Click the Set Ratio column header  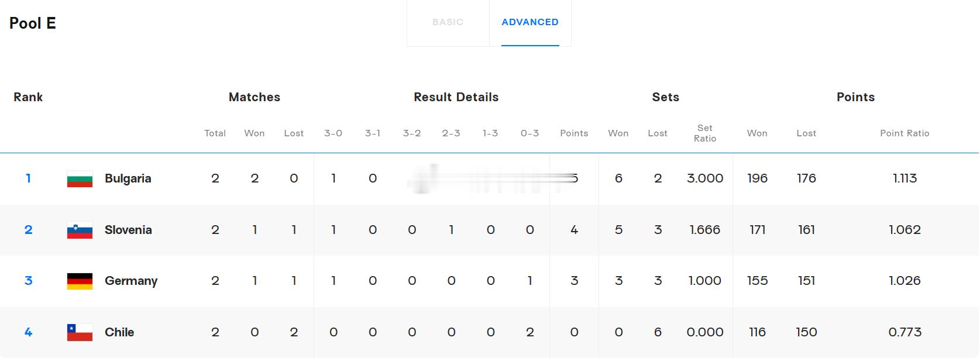705,133
